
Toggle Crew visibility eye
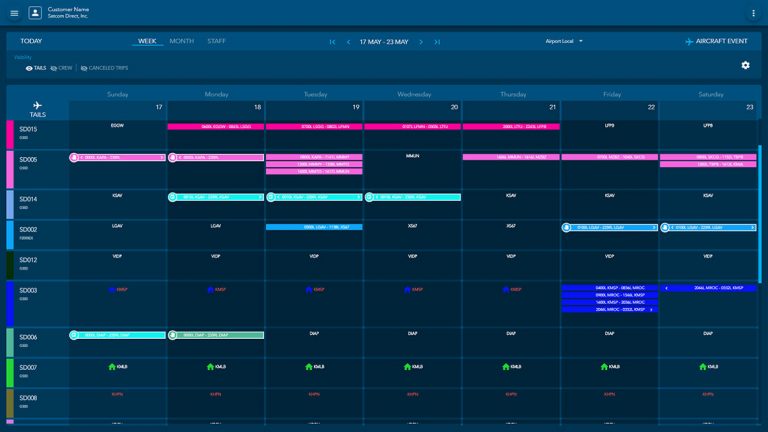coord(54,68)
